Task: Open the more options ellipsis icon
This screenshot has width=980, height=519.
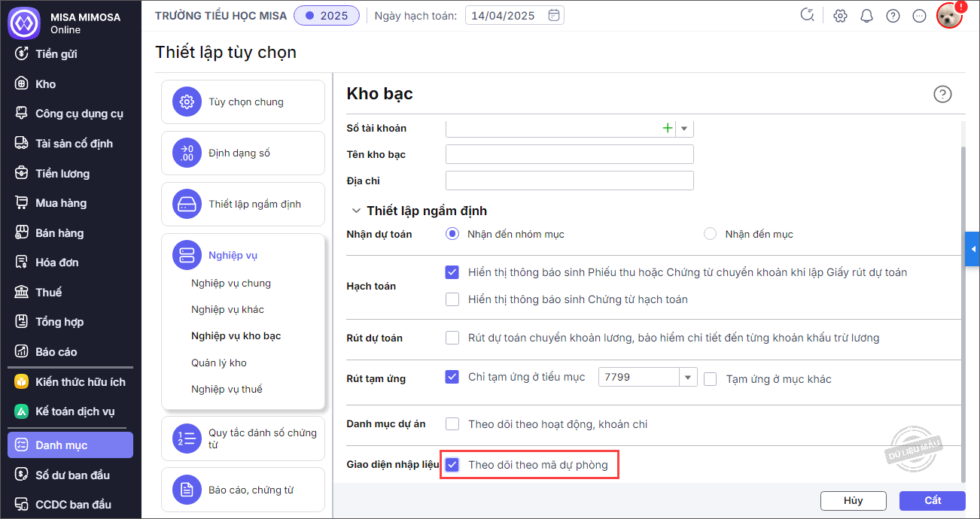Action: pos(919,16)
